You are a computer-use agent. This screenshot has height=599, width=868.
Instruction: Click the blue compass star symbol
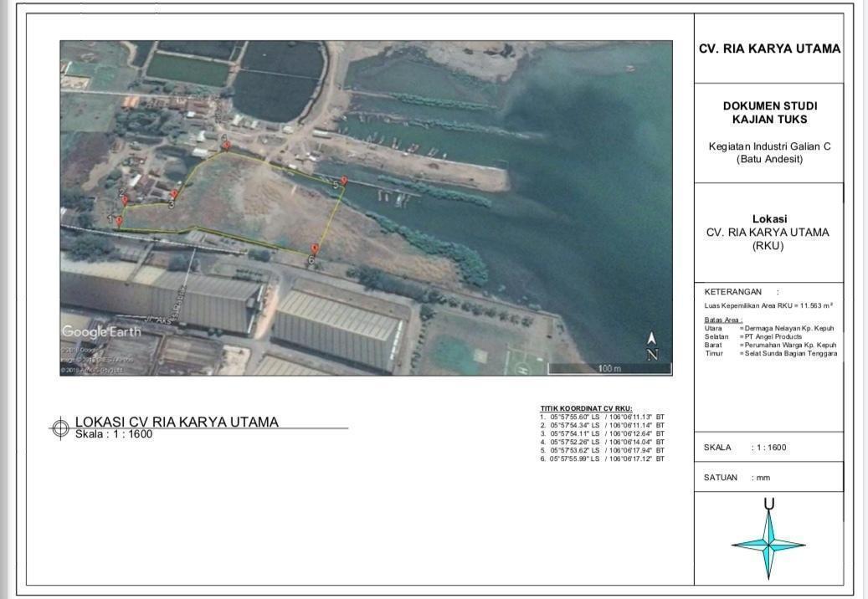(768, 544)
